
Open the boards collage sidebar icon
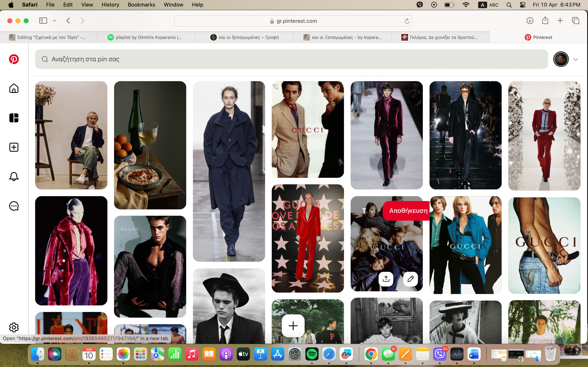click(14, 118)
